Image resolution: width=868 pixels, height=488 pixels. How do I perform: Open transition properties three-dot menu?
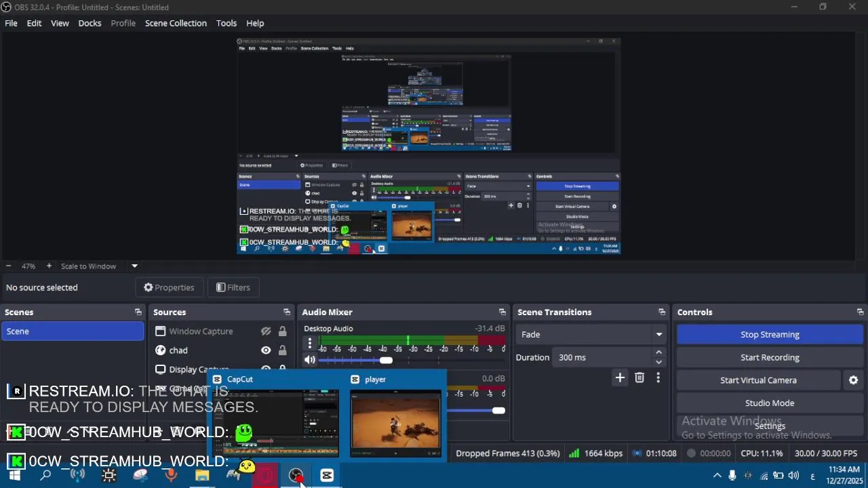click(658, 378)
